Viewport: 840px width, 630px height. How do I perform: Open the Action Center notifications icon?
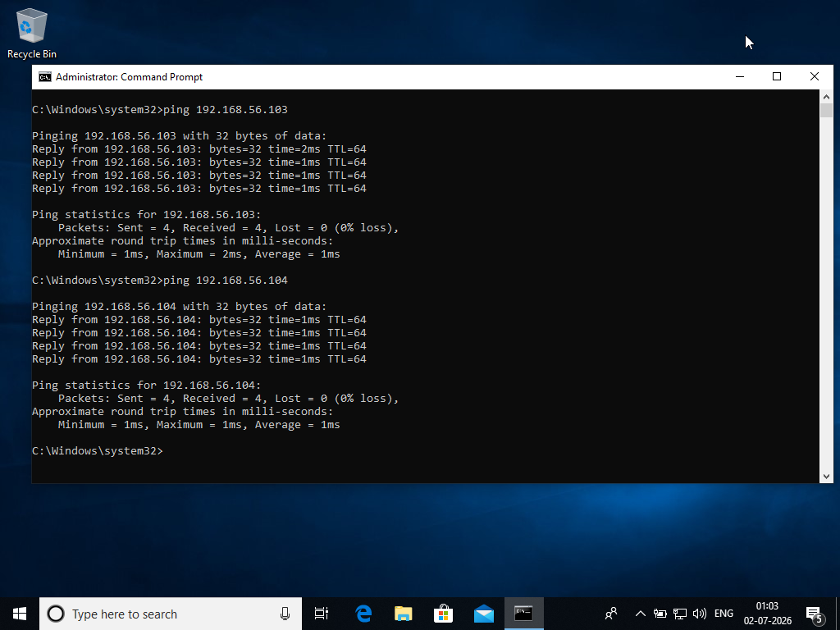815,614
